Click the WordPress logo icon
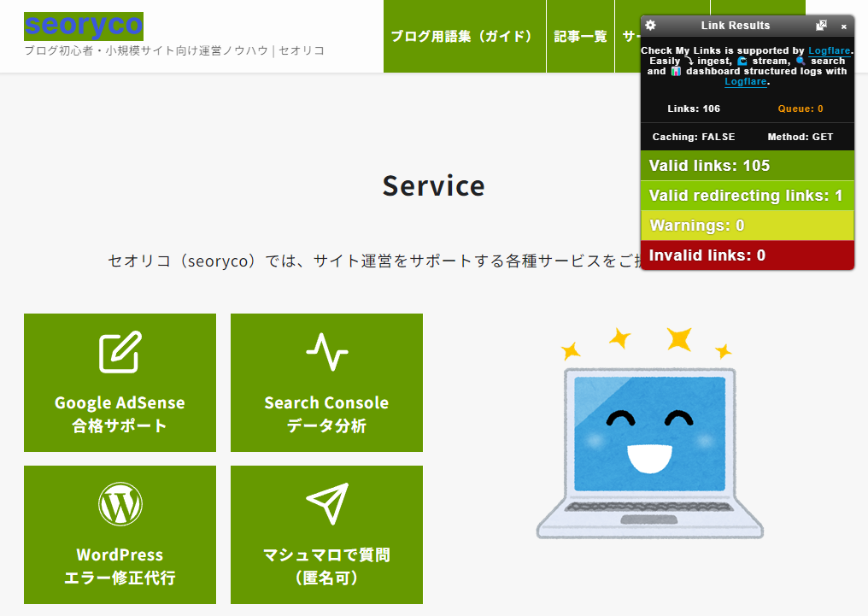Image resolution: width=868 pixels, height=616 pixels. pos(120,504)
